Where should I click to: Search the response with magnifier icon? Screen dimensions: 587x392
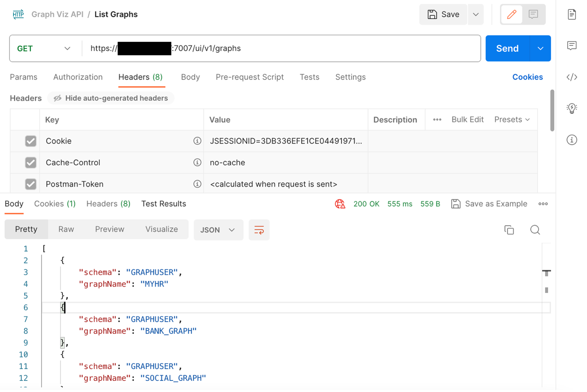pos(535,230)
